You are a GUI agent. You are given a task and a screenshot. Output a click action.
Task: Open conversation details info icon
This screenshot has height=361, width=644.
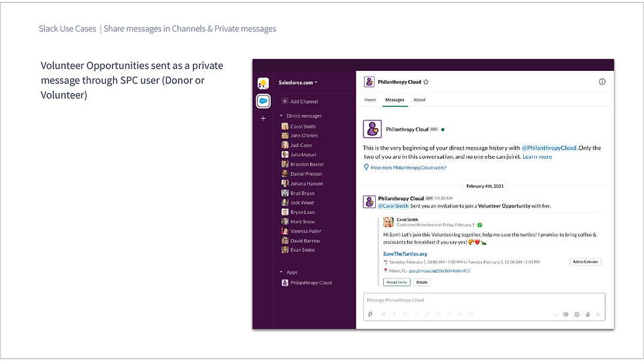click(x=602, y=81)
